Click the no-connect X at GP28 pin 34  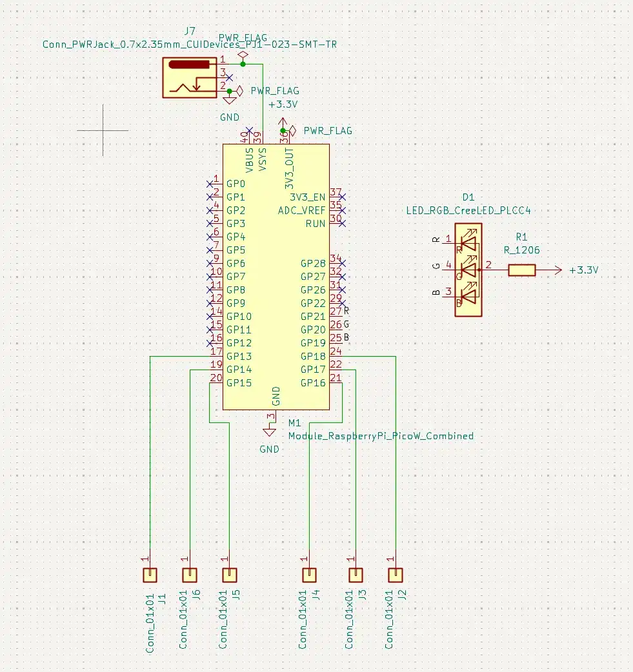[342, 264]
